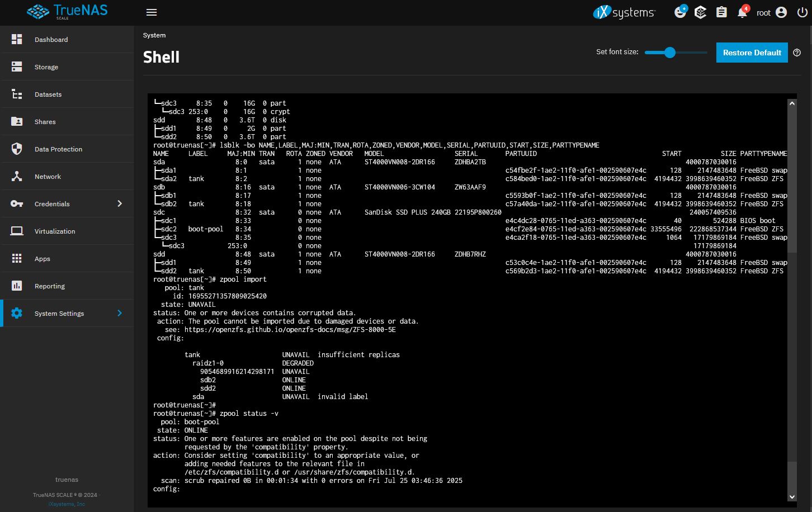The height and width of the screenshot is (512, 812).
Task: Open the iXsystems, Inc link
Action: [67, 504]
